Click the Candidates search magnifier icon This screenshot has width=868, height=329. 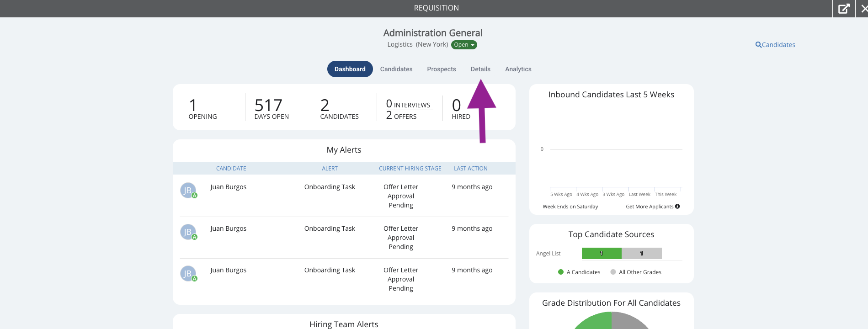[758, 45]
